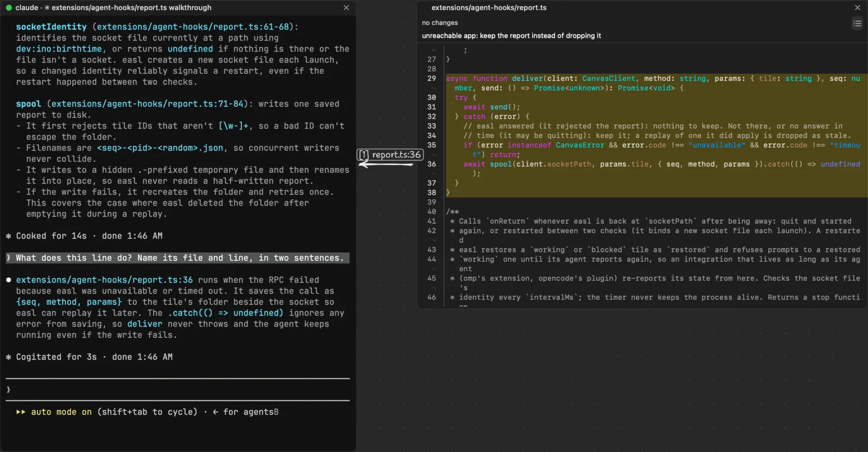
Task: Click the 'try {' line in code
Action: click(x=465, y=97)
